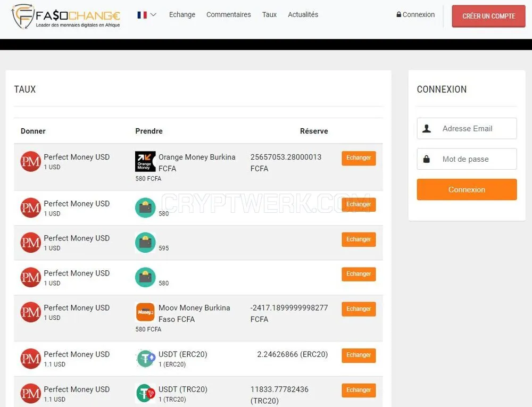Click Echanger for Moov Money Burkina row
This screenshot has height=407, width=532.
pyautogui.click(x=359, y=309)
